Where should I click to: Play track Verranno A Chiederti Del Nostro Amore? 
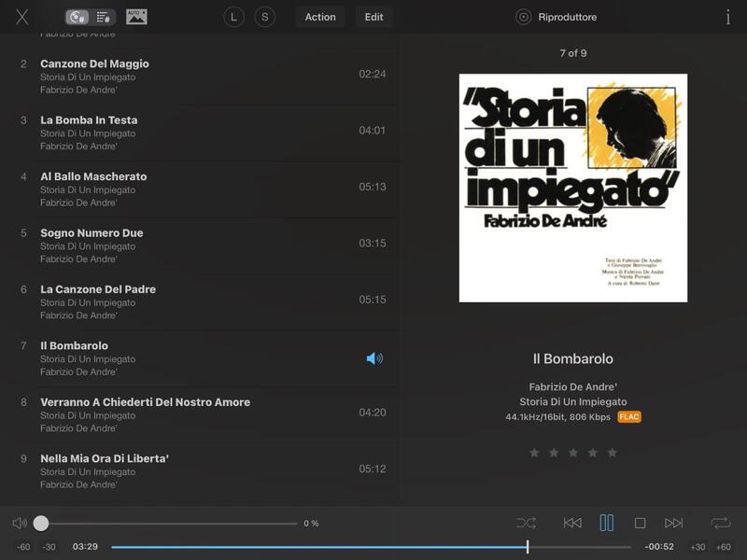145,402
